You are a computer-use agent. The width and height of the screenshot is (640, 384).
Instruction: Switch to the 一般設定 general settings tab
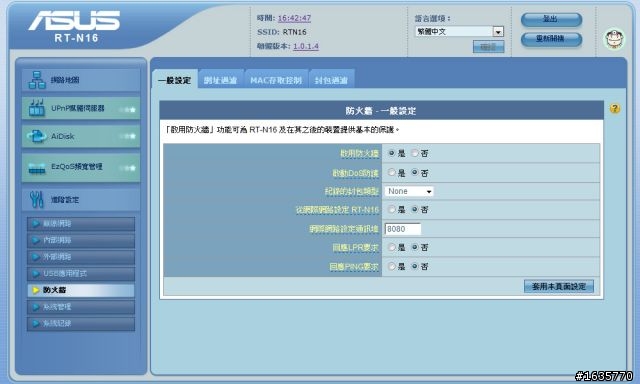(175, 80)
